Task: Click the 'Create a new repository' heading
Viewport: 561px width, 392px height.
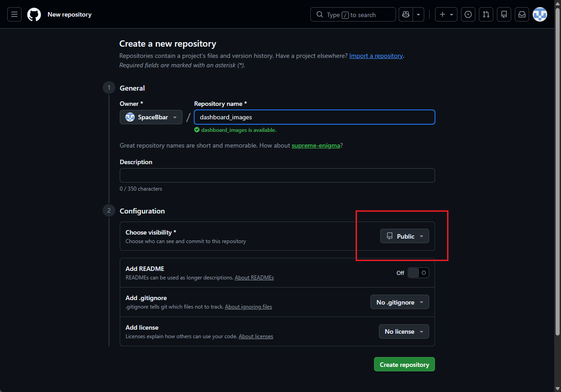Action: (x=168, y=44)
